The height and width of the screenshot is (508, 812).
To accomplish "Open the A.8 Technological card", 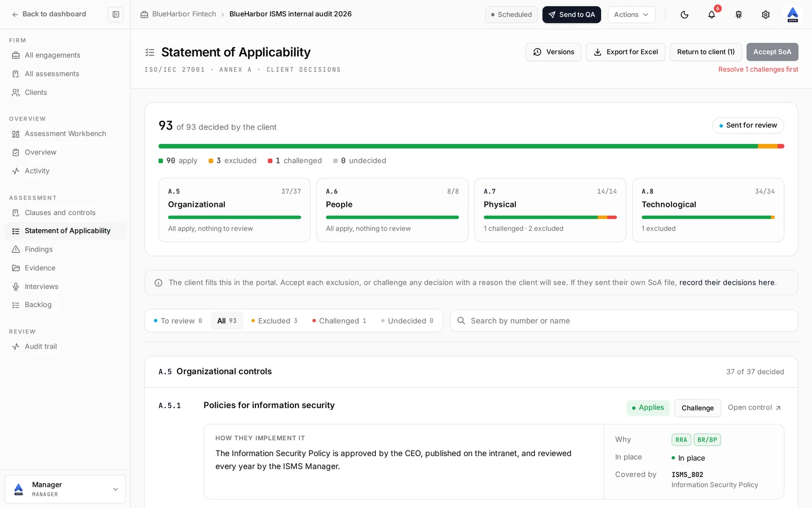I will click(708, 210).
